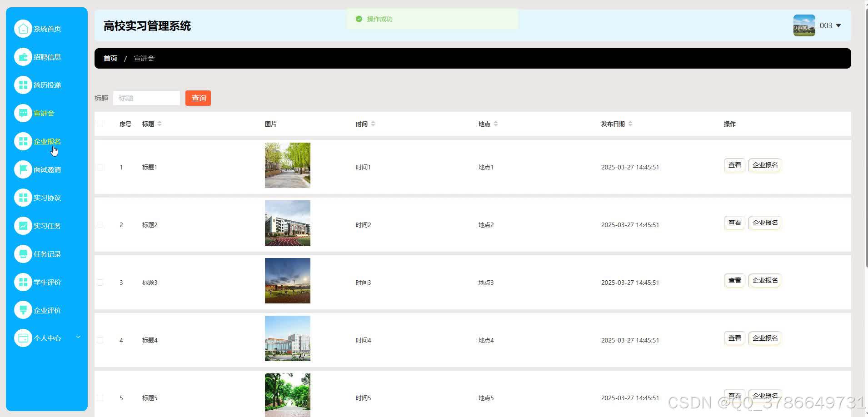
Task: Toggle the select-all header checkbox
Action: [x=100, y=124]
